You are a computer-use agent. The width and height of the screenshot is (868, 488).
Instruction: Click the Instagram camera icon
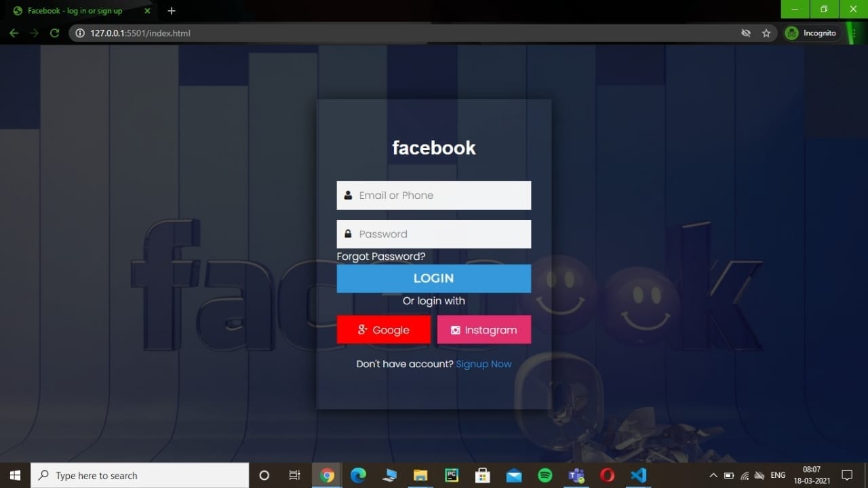(x=455, y=329)
